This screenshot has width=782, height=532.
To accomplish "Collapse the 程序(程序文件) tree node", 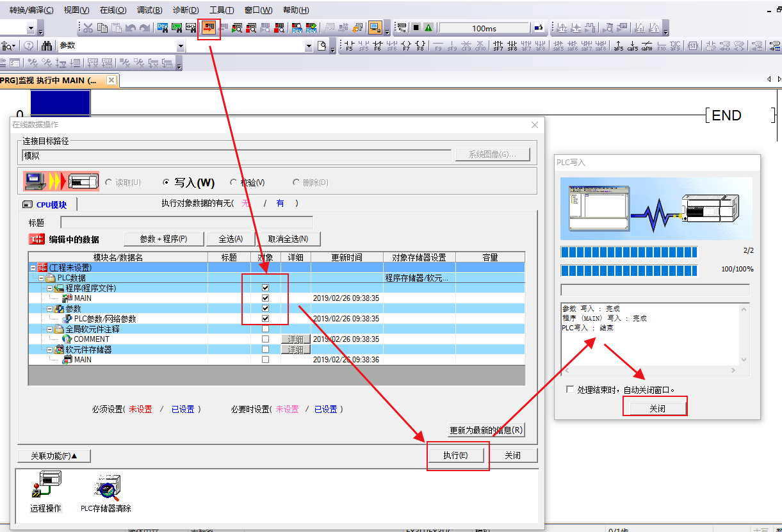I will [x=49, y=288].
